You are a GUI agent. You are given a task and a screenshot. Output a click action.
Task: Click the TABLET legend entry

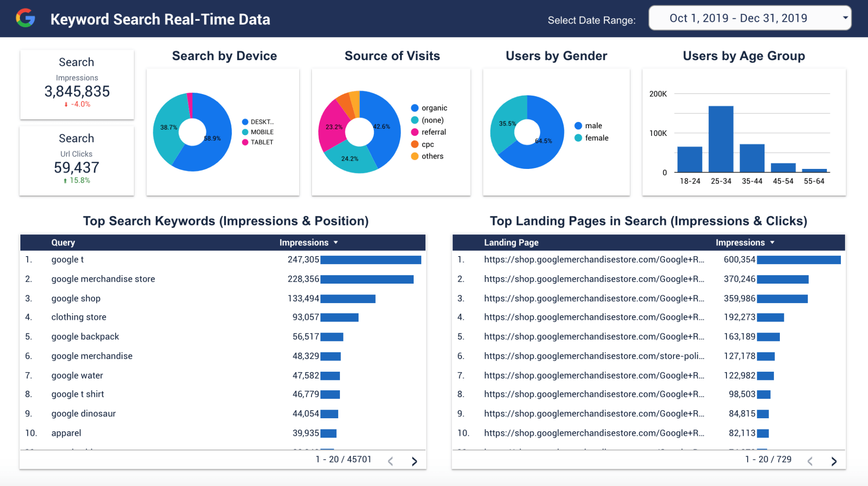[x=258, y=142]
